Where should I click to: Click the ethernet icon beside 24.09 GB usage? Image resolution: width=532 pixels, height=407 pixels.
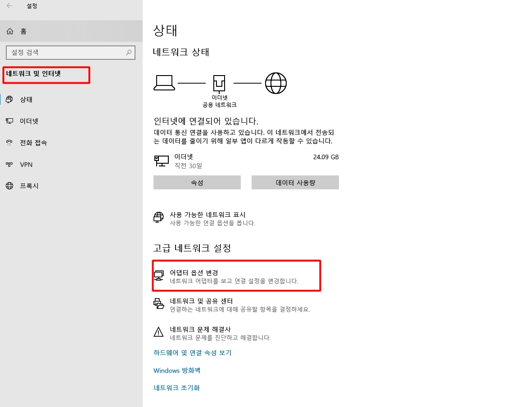point(162,161)
